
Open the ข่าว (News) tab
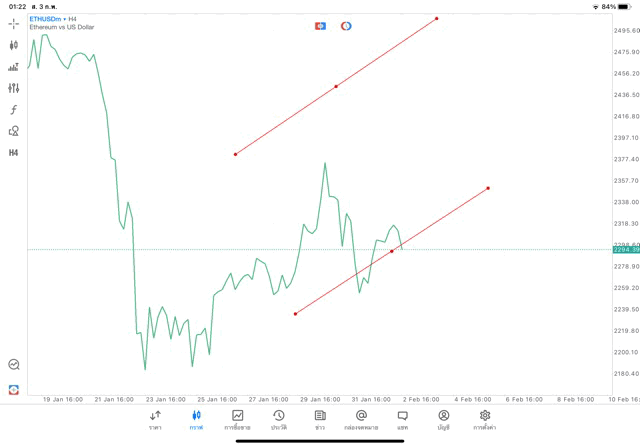click(320, 420)
